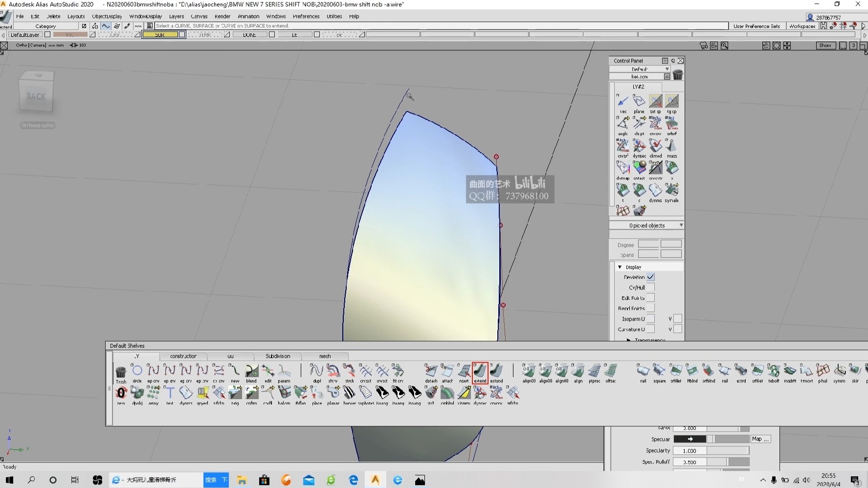Open the Layers menu
The width and height of the screenshot is (868, 488).
(x=177, y=16)
